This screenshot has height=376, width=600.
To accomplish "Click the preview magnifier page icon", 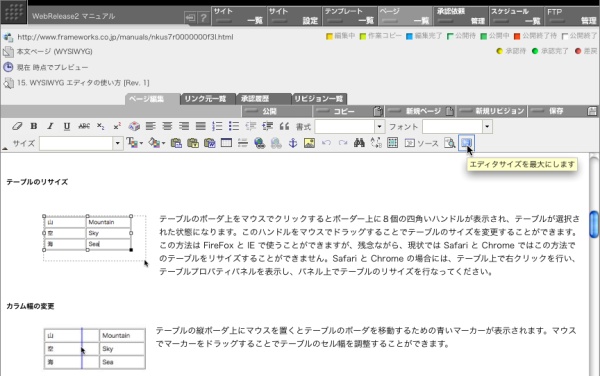I will point(450,143).
